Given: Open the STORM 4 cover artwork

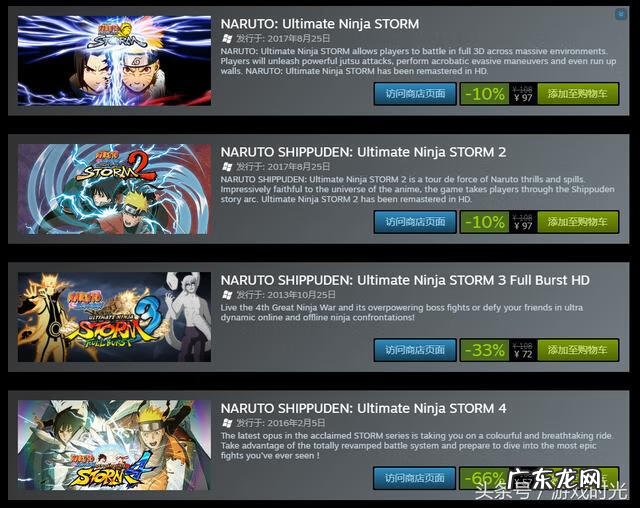Looking at the screenshot, I should [114, 445].
